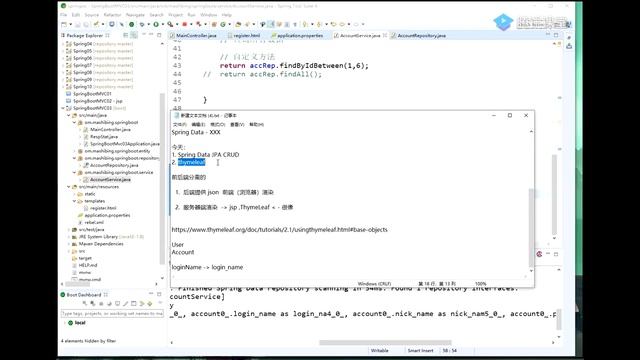The image size is (640, 360).
Task: Click the red Stop toolbar icon
Action: click(184, 24)
